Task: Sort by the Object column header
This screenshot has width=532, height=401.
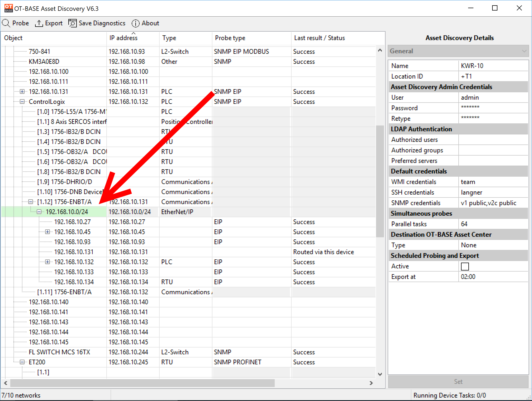Action: (54, 38)
